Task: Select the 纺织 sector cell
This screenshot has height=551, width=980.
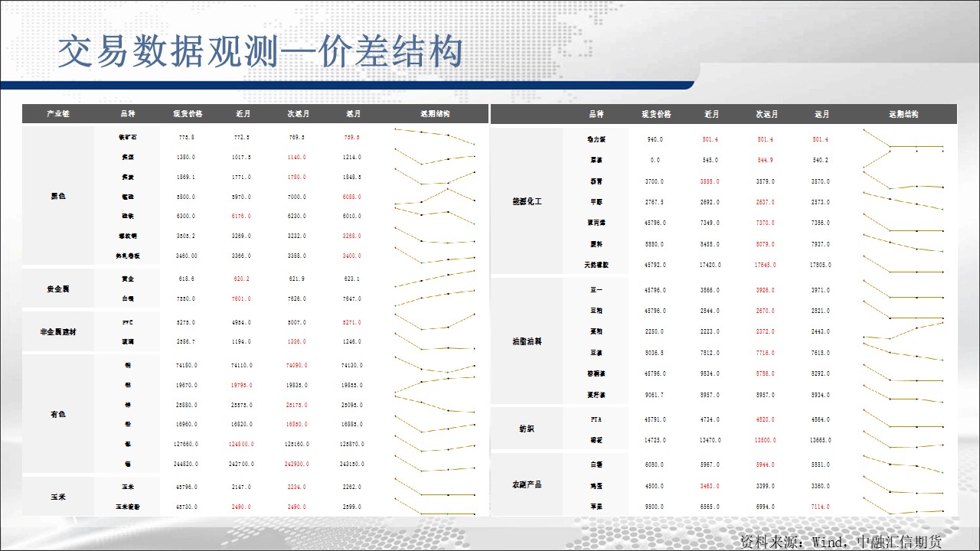Action: point(527,429)
